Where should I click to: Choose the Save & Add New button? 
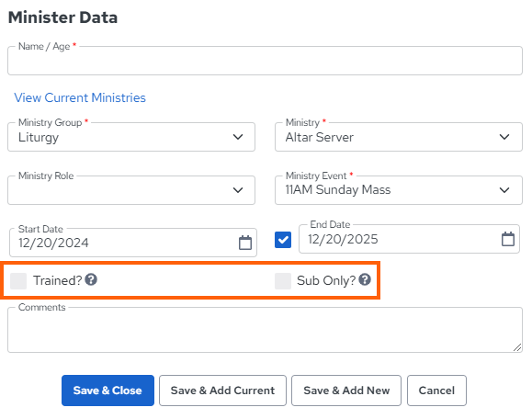pos(346,391)
